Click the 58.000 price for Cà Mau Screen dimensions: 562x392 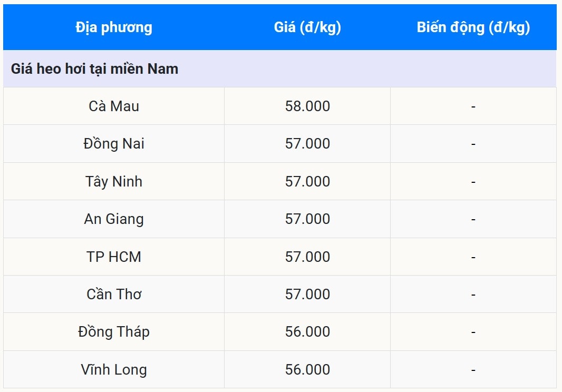[x=307, y=106]
